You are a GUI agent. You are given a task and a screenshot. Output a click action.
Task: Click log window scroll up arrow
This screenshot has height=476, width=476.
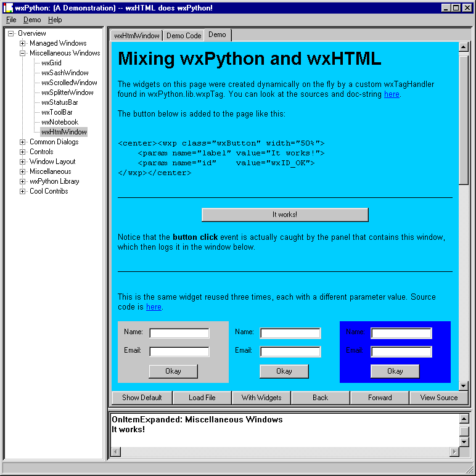(464, 419)
